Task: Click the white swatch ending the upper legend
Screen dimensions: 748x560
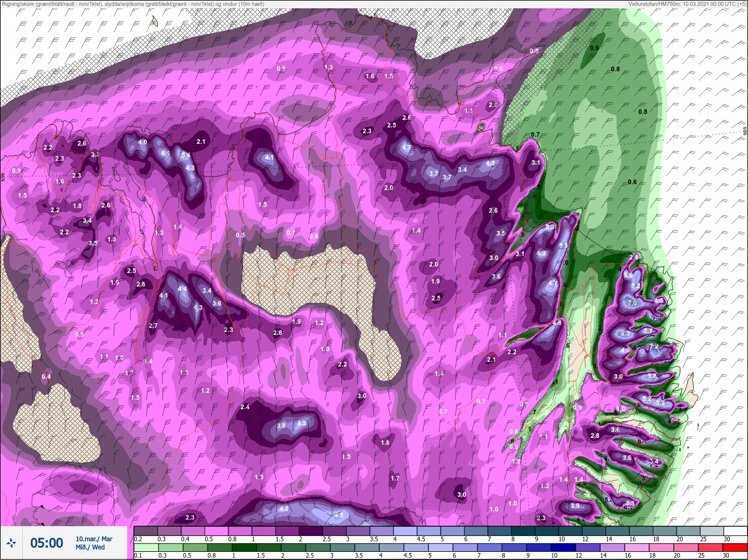Action: 735,530
